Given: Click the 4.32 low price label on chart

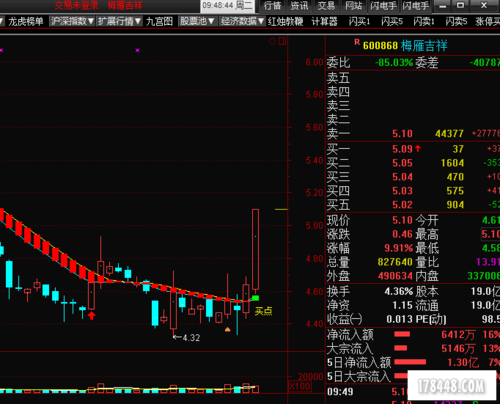Looking at the screenshot, I should pyautogui.click(x=191, y=338).
